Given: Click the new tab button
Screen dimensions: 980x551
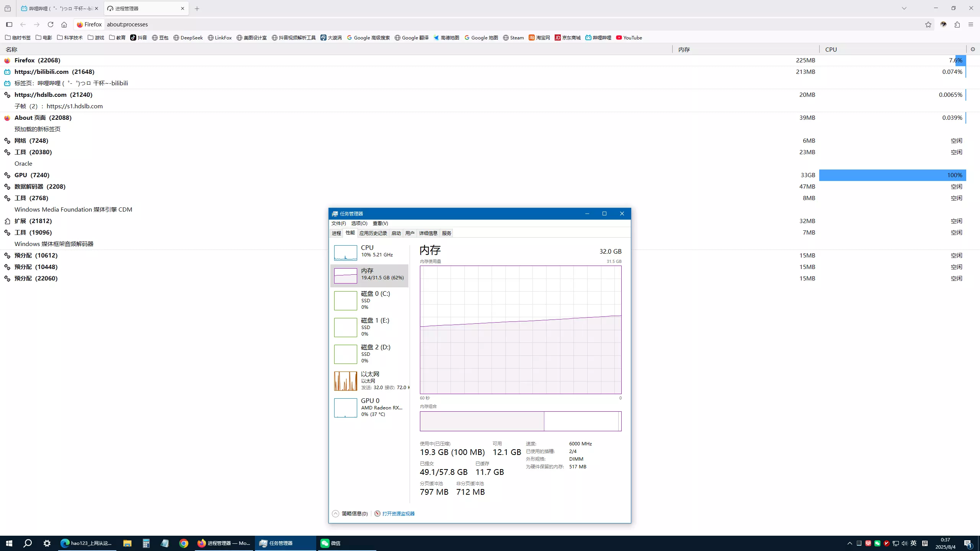Looking at the screenshot, I should coord(197,8).
